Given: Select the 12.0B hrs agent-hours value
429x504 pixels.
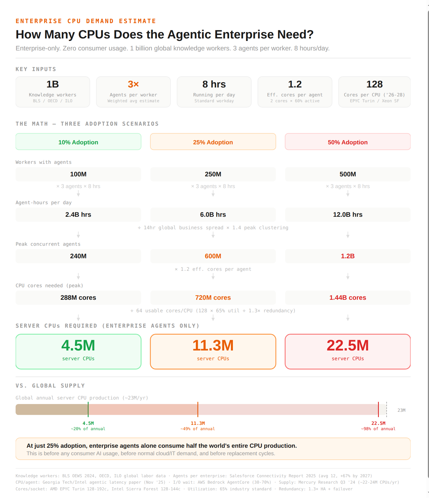Looking at the screenshot, I should [348, 215].
